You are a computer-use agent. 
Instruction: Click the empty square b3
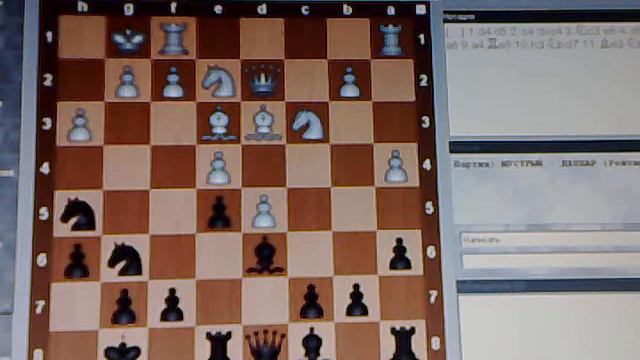tap(351, 123)
